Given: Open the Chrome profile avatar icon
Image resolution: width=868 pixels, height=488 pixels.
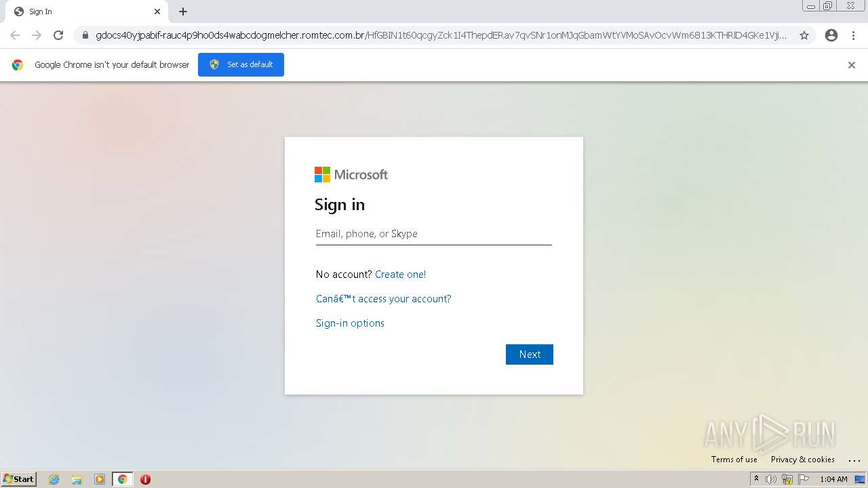Looking at the screenshot, I should click(831, 35).
